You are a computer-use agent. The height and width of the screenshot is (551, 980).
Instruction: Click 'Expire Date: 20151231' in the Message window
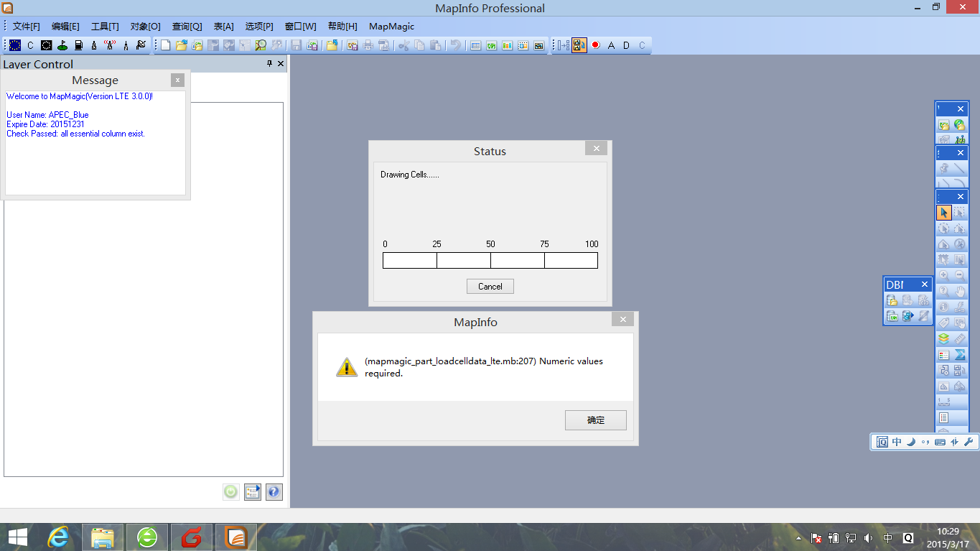coord(45,124)
